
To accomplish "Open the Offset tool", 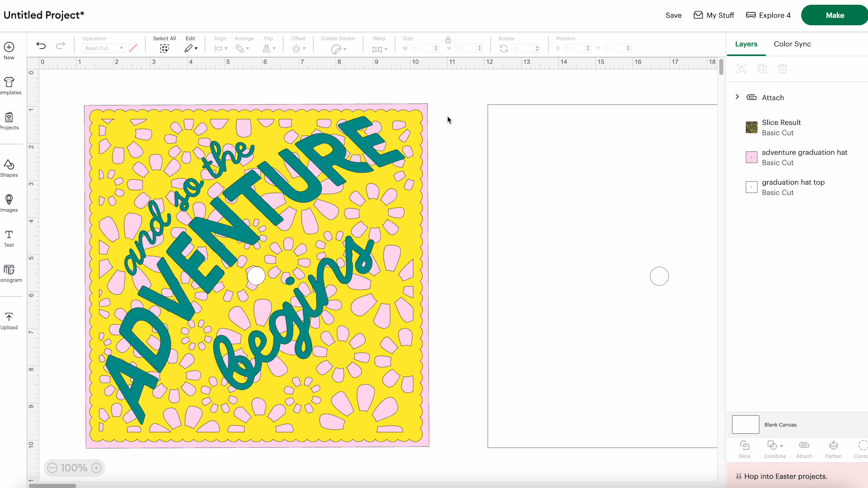I will click(298, 48).
